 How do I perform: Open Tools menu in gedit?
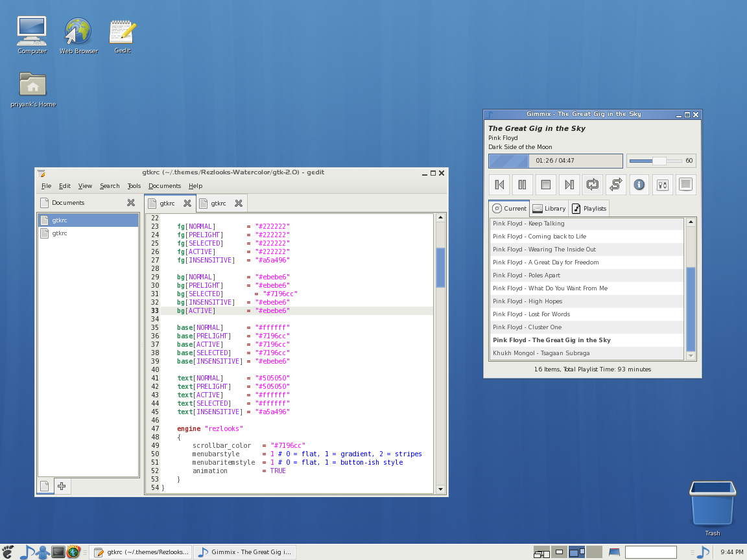pos(134,186)
